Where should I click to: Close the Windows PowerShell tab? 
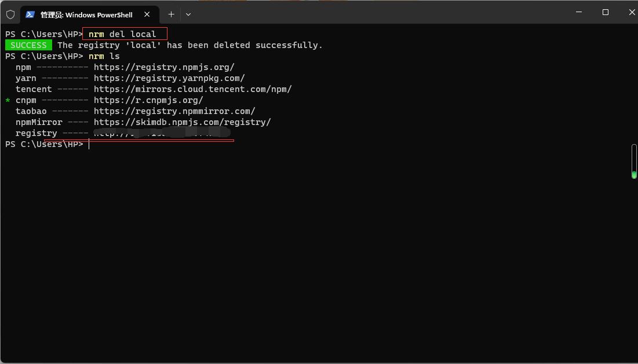[147, 14]
